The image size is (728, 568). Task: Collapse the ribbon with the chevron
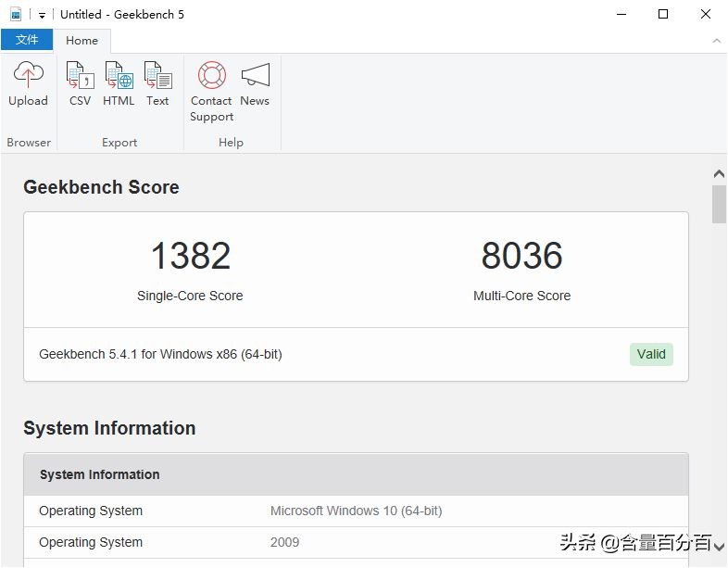pyautogui.click(x=716, y=41)
